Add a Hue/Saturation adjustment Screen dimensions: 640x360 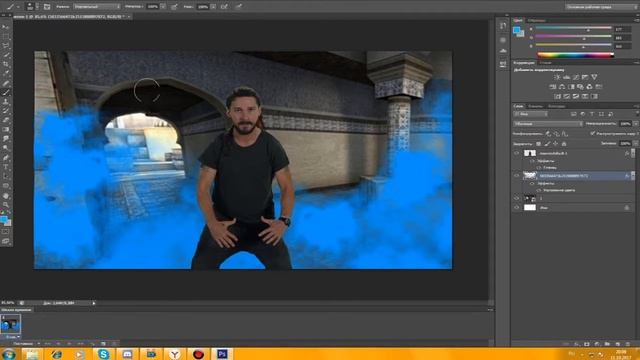pyautogui.click(x=553, y=87)
